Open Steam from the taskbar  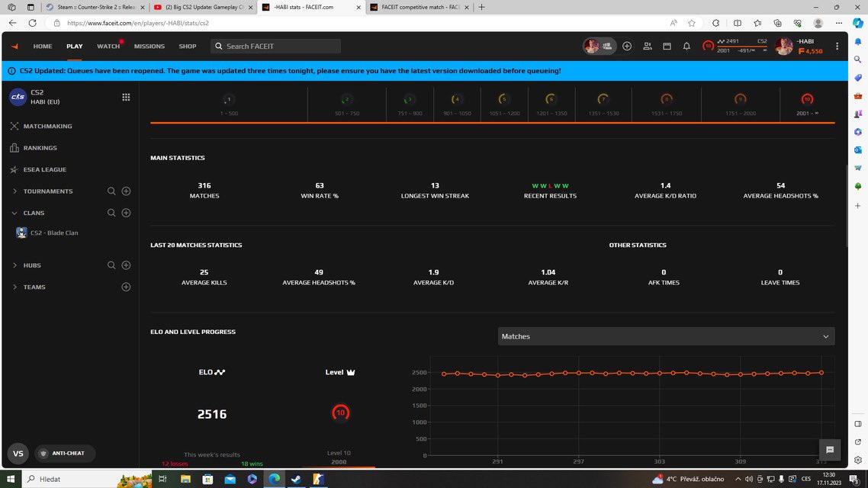pyautogui.click(x=296, y=479)
